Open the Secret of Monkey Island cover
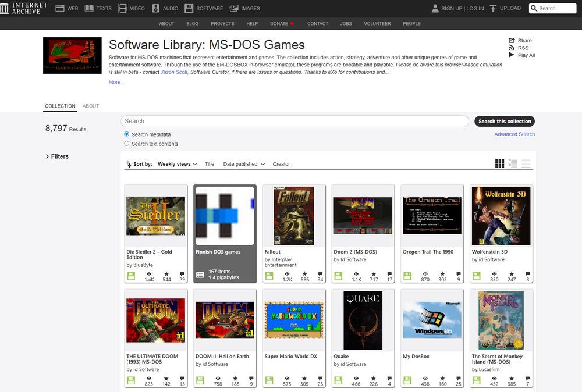 click(501, 320)
